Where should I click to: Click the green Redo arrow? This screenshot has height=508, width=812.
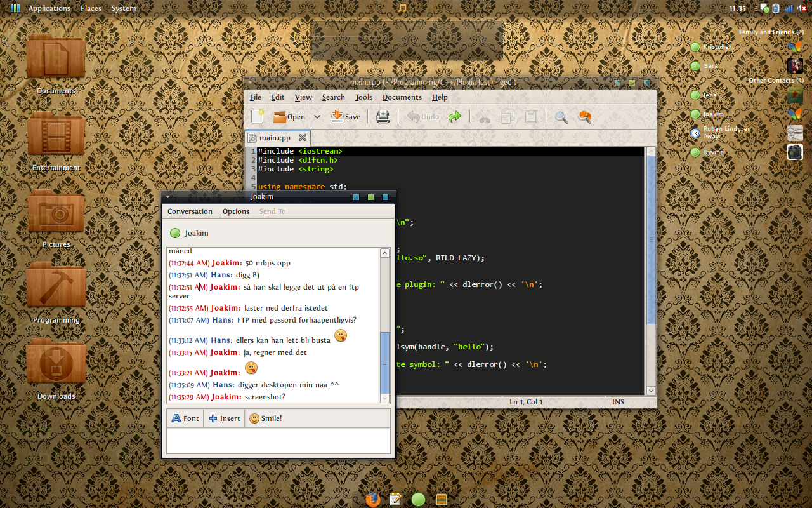point(455,117)
